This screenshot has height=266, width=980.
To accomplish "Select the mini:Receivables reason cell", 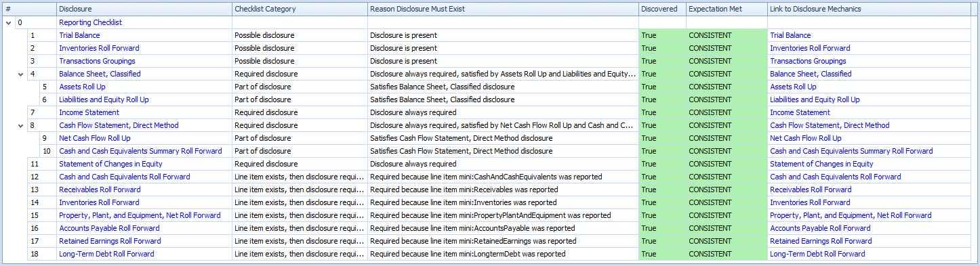I will point(503,190).
